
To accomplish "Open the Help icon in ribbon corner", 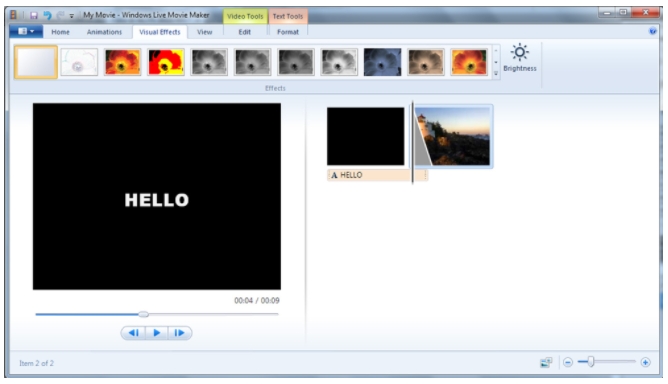I will click(653, 31).
